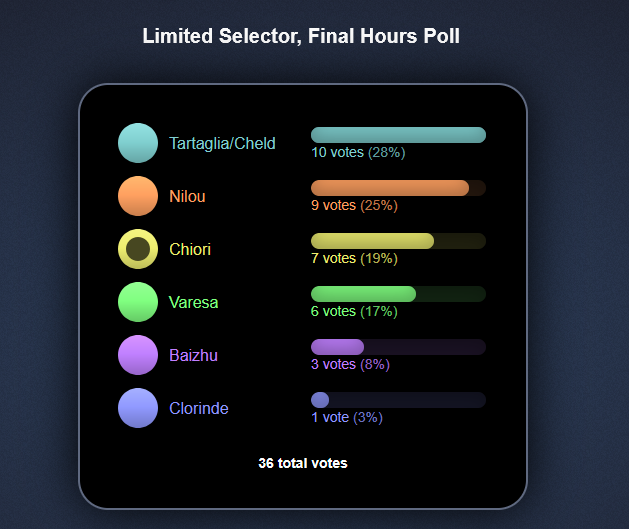Click the Clorinde result bar
The image size is (629, 529).
tap(398, 400)
